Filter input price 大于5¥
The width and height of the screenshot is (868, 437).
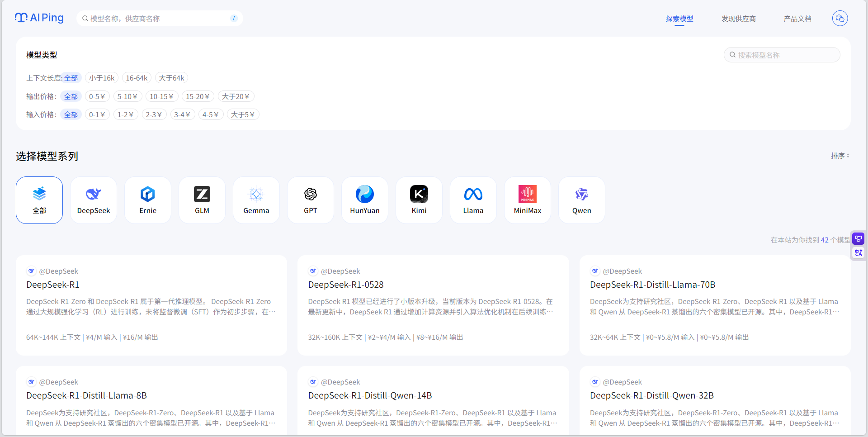pyautogui.click(x=243, y=114)
